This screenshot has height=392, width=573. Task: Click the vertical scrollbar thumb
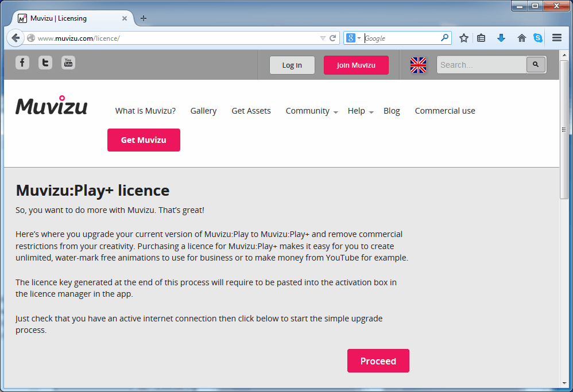point(564,130)
